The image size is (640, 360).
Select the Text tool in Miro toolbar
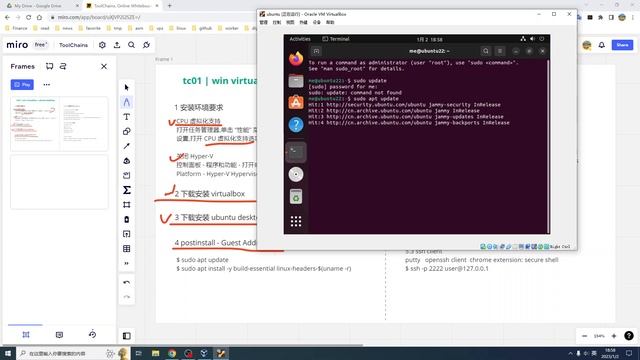coord(127,117)
